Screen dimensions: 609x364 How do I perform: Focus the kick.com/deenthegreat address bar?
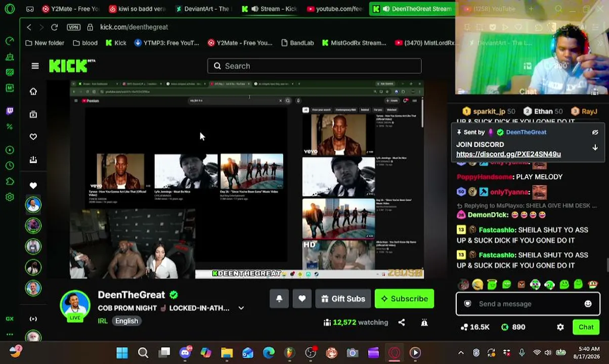coord(134,27)
